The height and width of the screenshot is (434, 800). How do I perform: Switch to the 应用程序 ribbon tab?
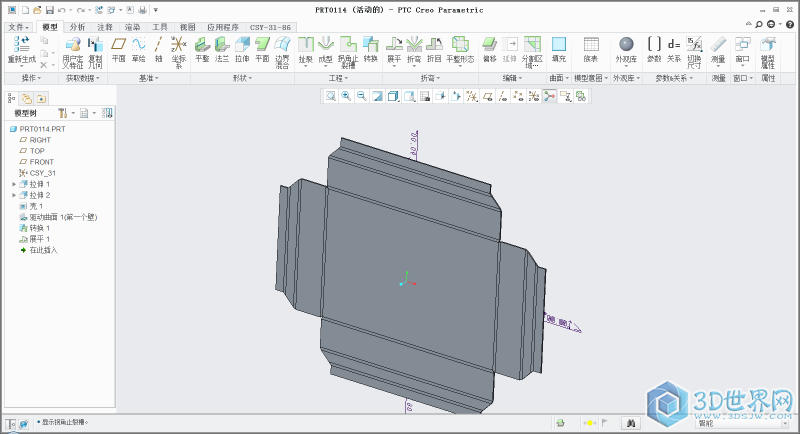pos(223,27)
